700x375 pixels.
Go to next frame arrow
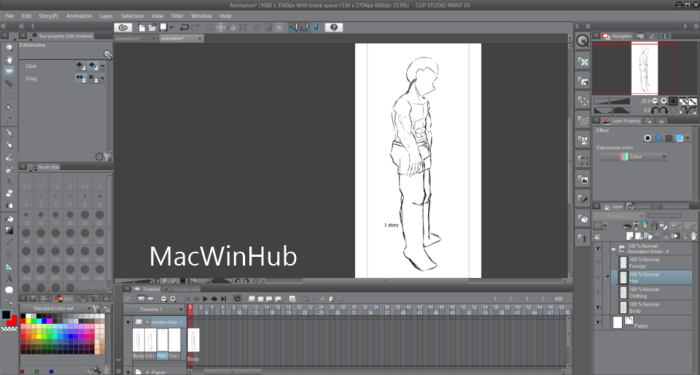click(214, 299)
